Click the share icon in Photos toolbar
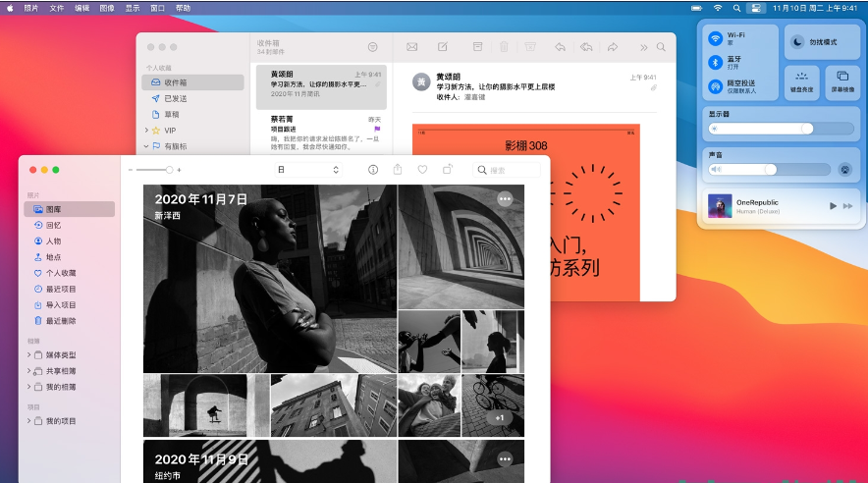Screen dimensions: 868x483 point(398,169)
